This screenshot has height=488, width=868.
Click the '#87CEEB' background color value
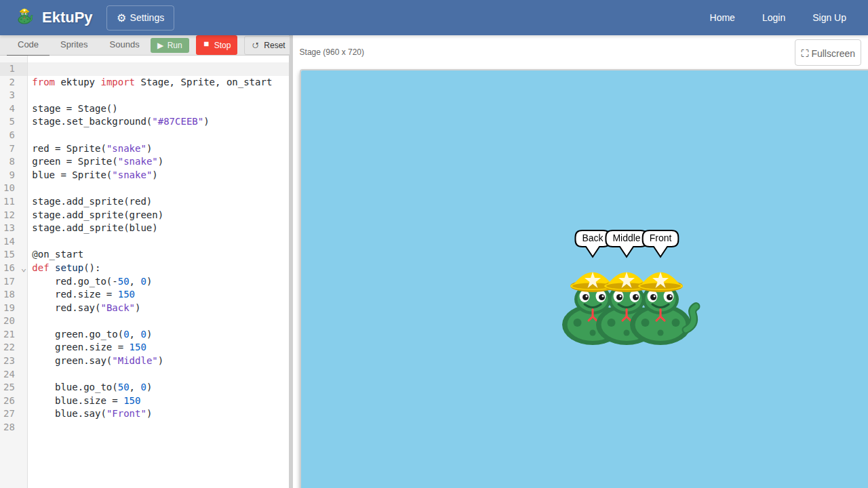[x=178, y=121]
